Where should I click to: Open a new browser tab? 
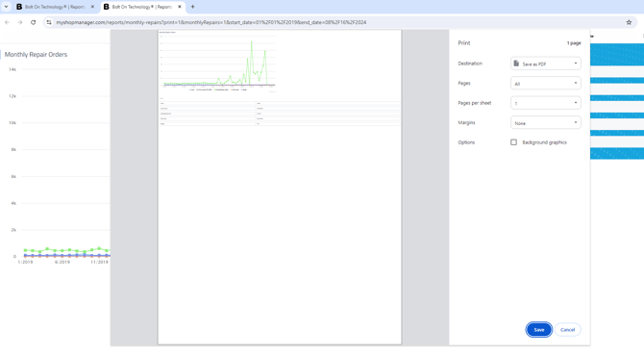pyautogui.click(x=192, y=7)
